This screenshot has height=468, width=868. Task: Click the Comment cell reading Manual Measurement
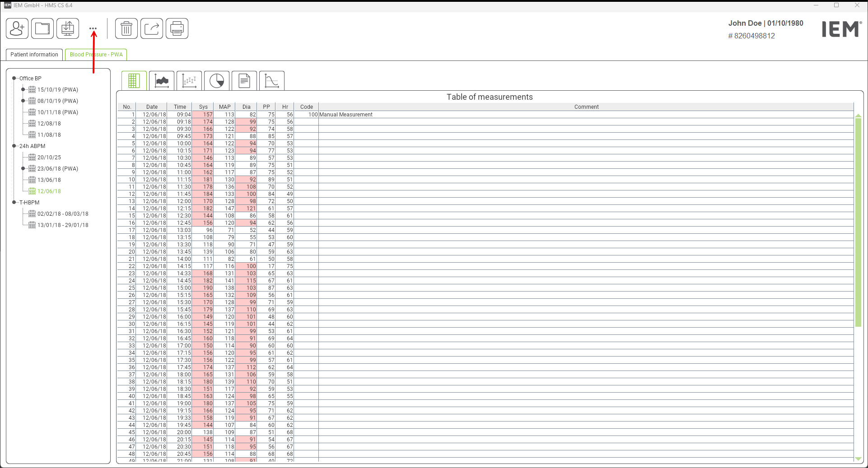pos(346,115)
